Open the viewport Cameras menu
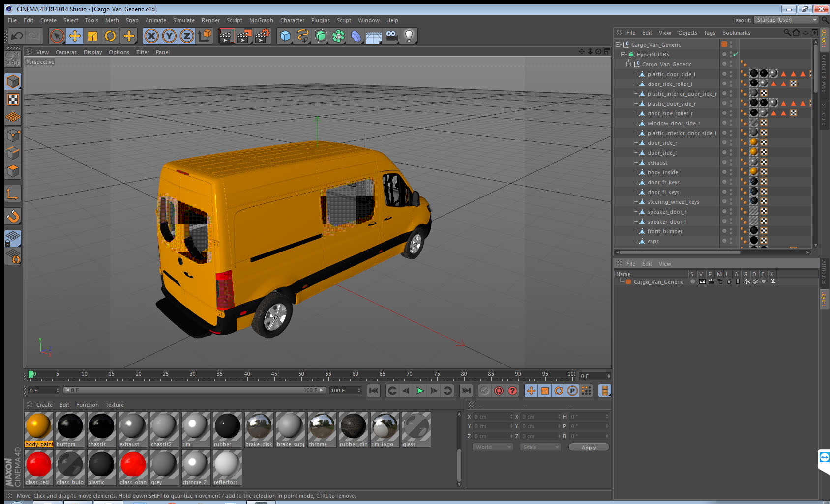The height and width of the screenshot is (504, 830). pos(66,52)
